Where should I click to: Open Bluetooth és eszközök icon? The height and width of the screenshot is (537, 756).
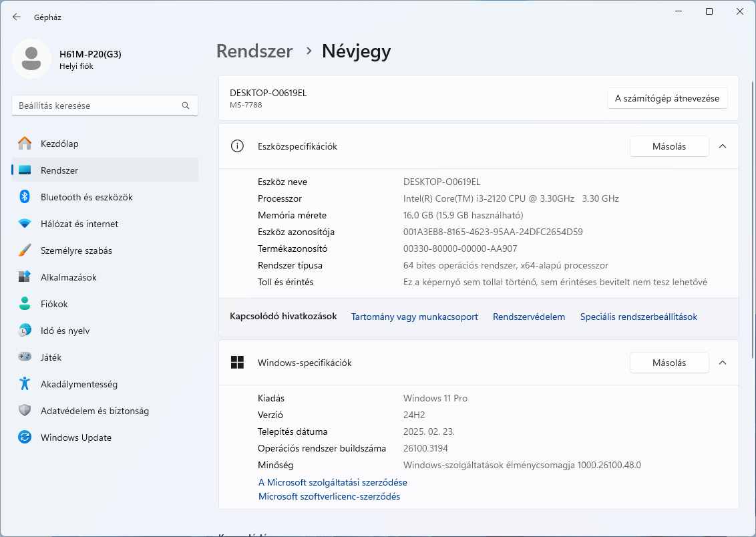tap(25, 197)
